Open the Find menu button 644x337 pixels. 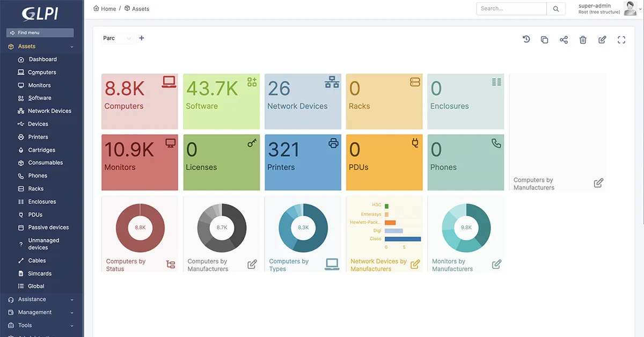[x=40, y=33]
